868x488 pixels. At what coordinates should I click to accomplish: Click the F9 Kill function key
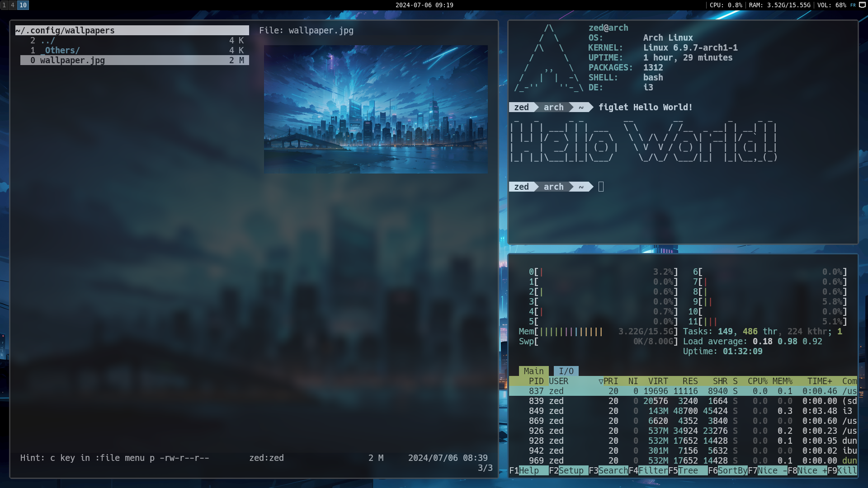(842, 470)
